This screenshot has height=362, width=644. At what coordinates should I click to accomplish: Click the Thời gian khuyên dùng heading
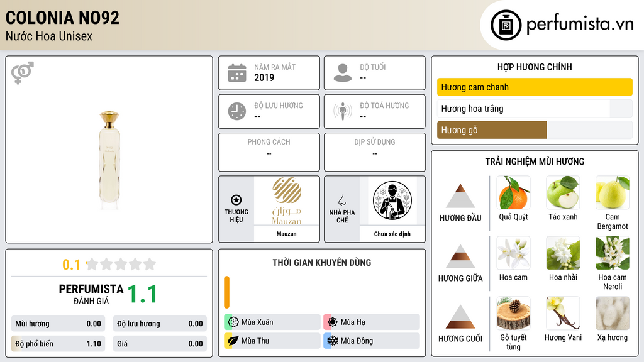click(322, 263)
